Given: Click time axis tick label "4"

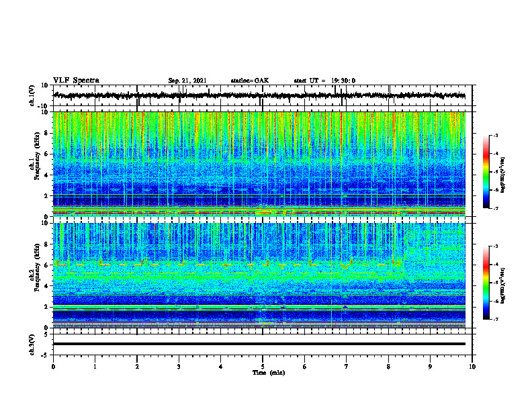Looking at the screenshot, I should pos(221,367).
